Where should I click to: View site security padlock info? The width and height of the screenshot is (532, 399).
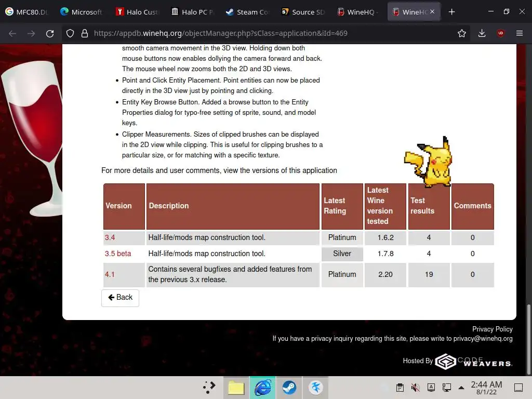click(85, 33)
